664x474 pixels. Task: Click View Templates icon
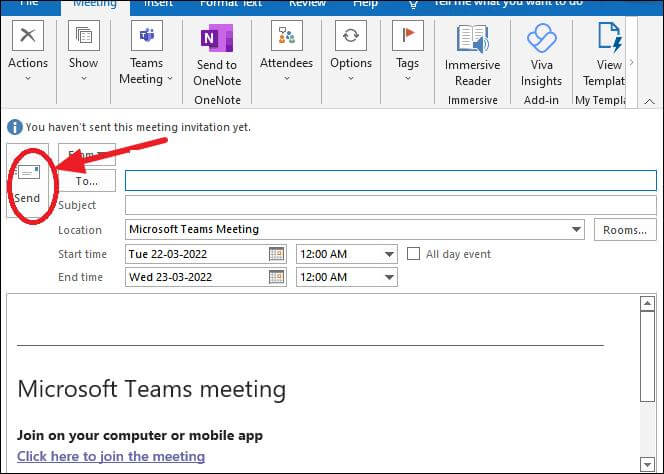coord(610,37)
